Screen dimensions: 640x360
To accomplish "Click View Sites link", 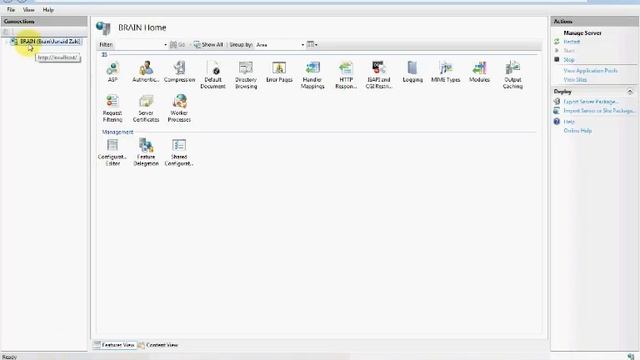I will coord(575,80).
